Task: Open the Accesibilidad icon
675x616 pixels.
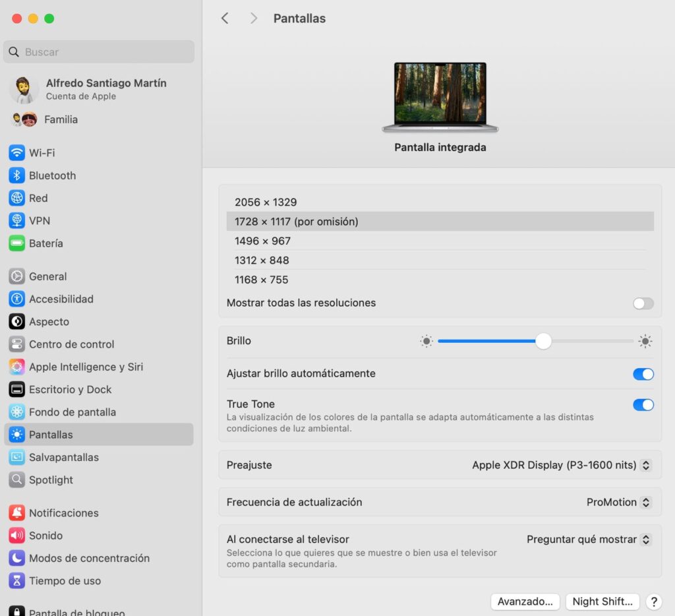Action: click(16, 299)
